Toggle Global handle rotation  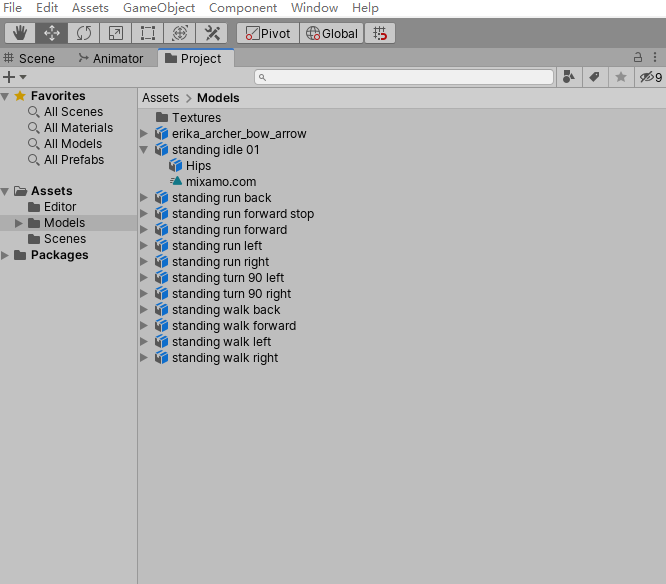coord(332,33)
